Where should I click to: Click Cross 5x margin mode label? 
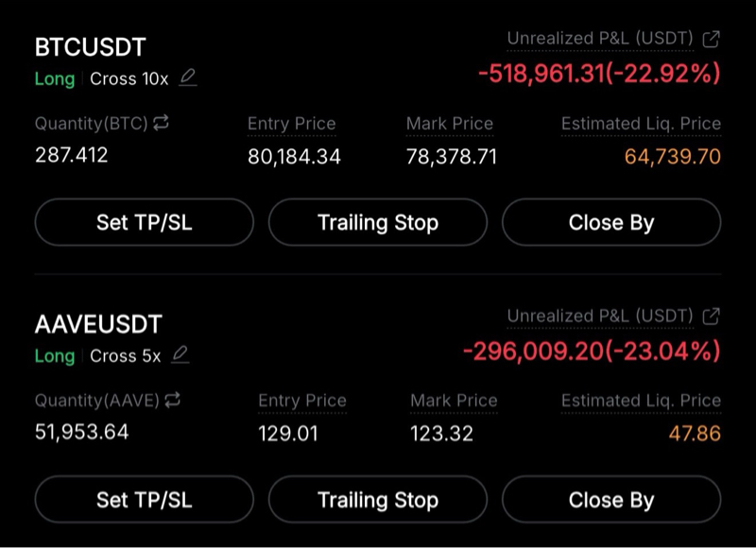pos(125,356)
